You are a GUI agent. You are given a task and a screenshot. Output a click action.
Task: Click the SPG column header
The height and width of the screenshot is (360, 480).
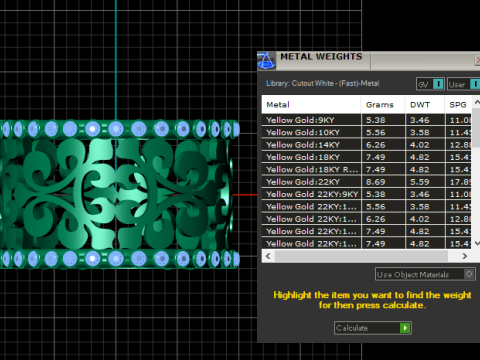tap(458, 105)
